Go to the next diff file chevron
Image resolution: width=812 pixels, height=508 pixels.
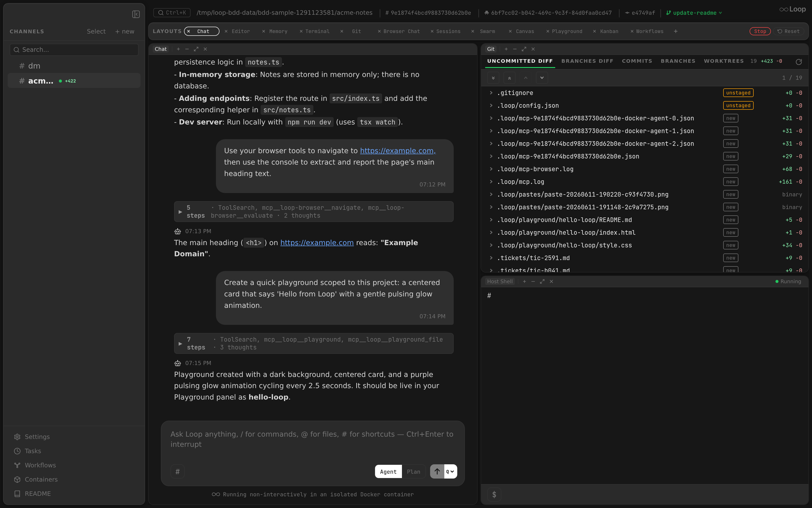542,78
